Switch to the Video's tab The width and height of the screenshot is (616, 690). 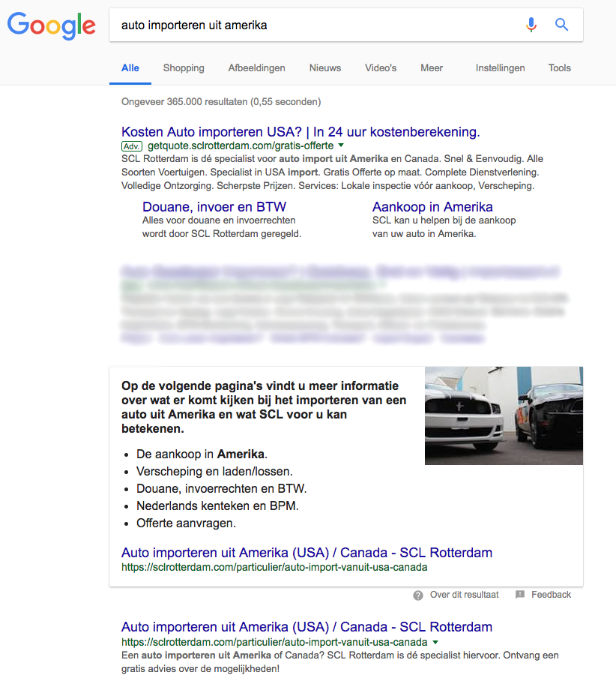[x=380, y=67]
